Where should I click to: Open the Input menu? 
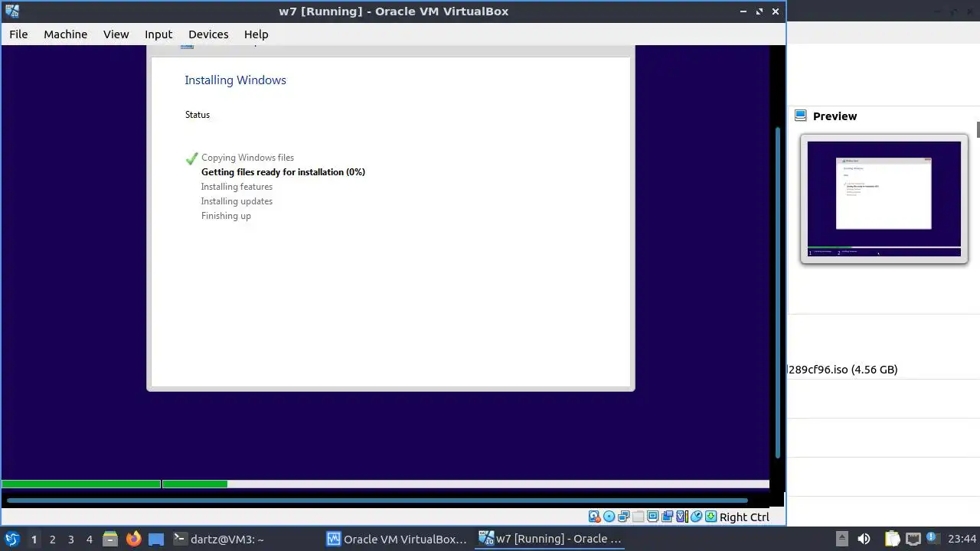pyautogui.click(x=158, y=34)
